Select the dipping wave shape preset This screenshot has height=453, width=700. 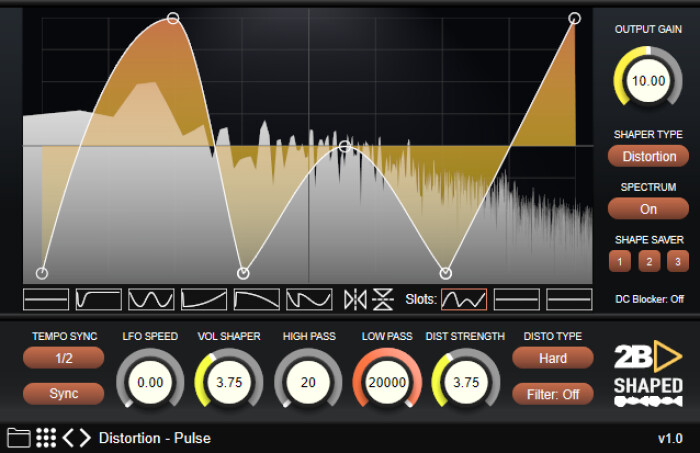pyautogui.click(x=309, y=299)
